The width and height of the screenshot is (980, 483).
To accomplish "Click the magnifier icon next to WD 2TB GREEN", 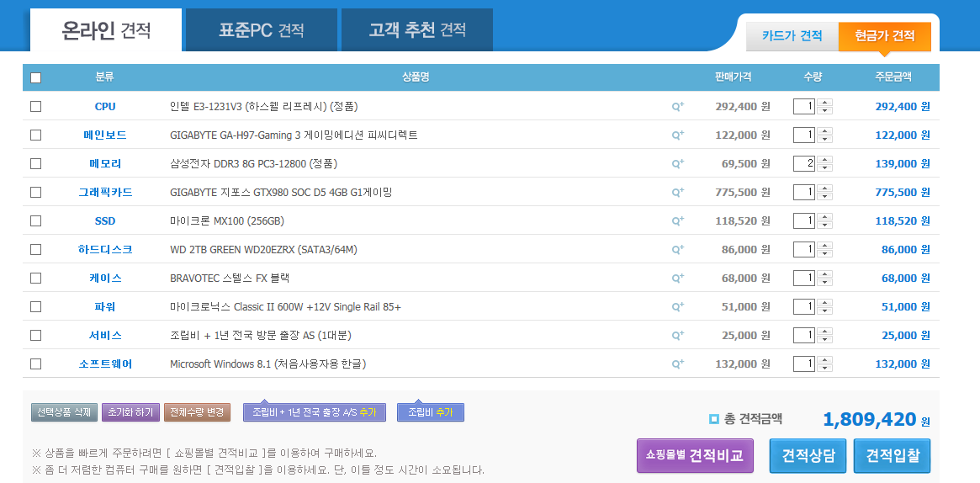I will [x=677, y=250].
